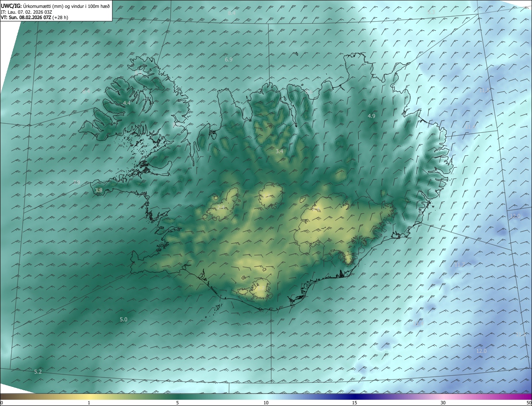Click the "(+28 h)" forecast offset text
Image resolution: width=532 pixels, height=406 pixels.
[x=60, y=17]
